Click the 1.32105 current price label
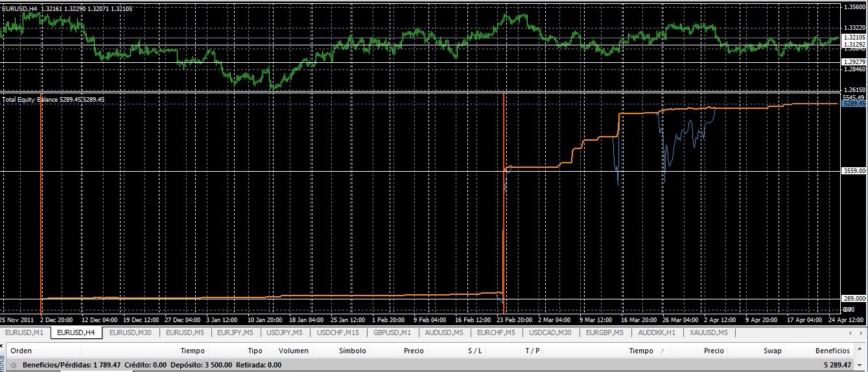The width and height of the screenshot is (868, 372). coord(854,38)
